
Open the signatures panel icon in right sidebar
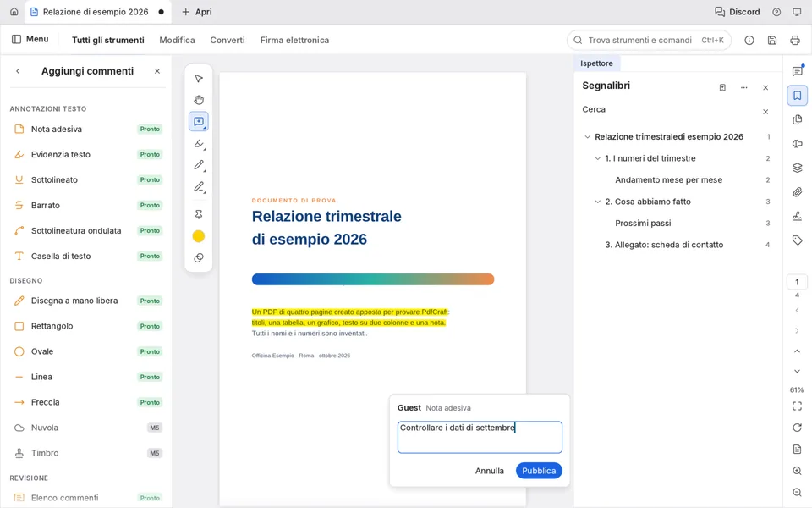(797, 216)
